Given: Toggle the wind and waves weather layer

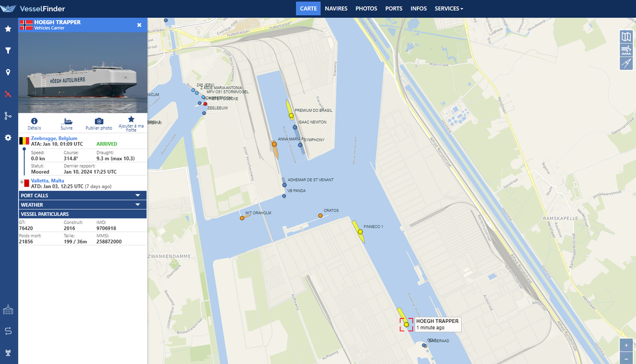Looking at the screenshot, I should (626, 50).
